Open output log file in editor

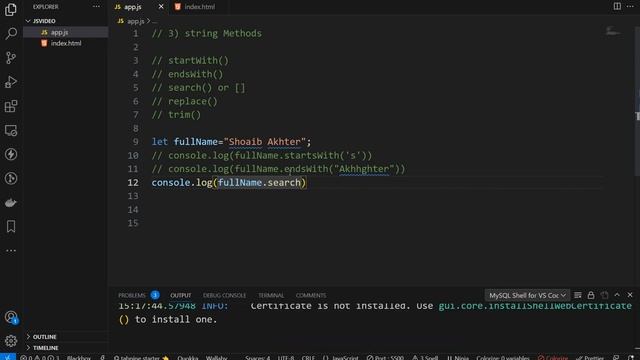pyautogui.click(x=604, y=295)
